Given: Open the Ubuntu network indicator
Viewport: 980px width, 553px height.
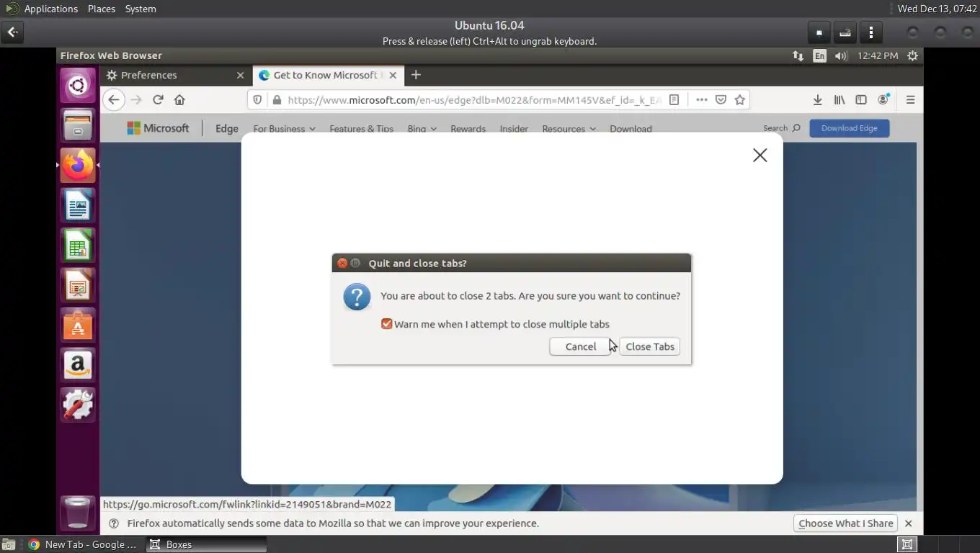Looking at the screenshot, I should pyautogui.click(x=798, y=55).
